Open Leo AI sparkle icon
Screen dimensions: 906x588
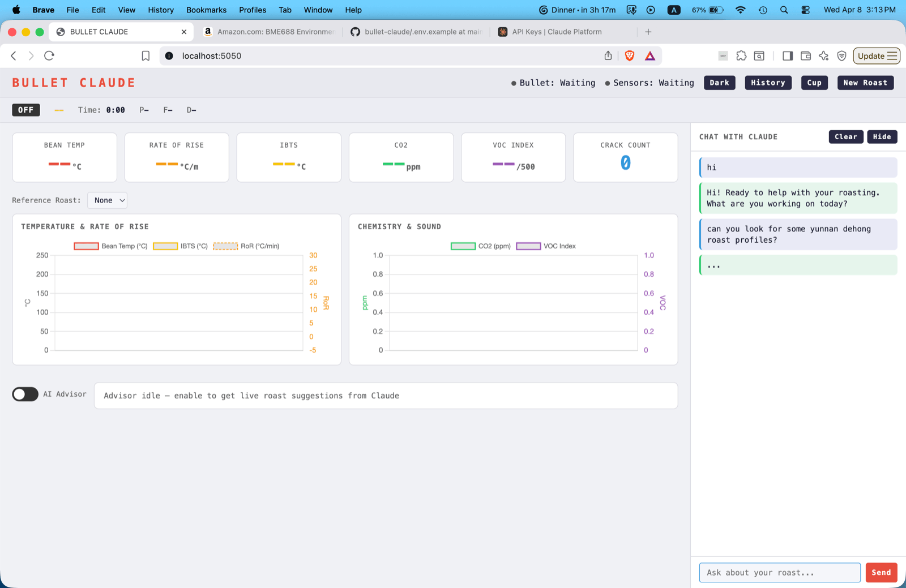click(824, 55)
